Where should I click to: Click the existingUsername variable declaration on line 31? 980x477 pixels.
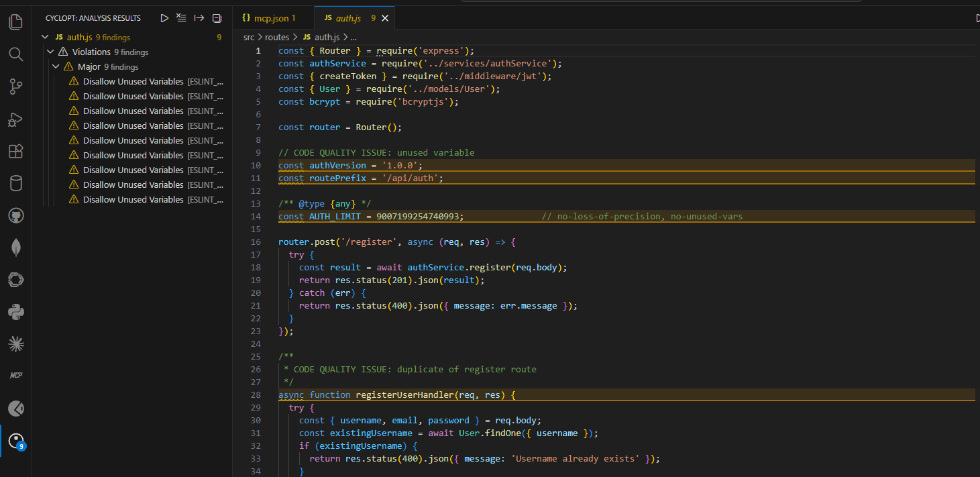371,433
